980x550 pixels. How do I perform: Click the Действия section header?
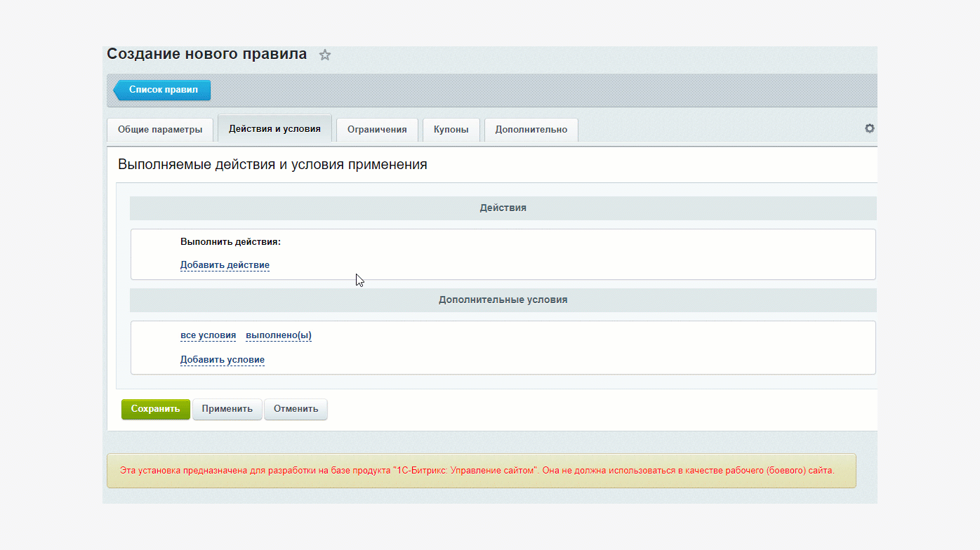click(x=503, y=208)
